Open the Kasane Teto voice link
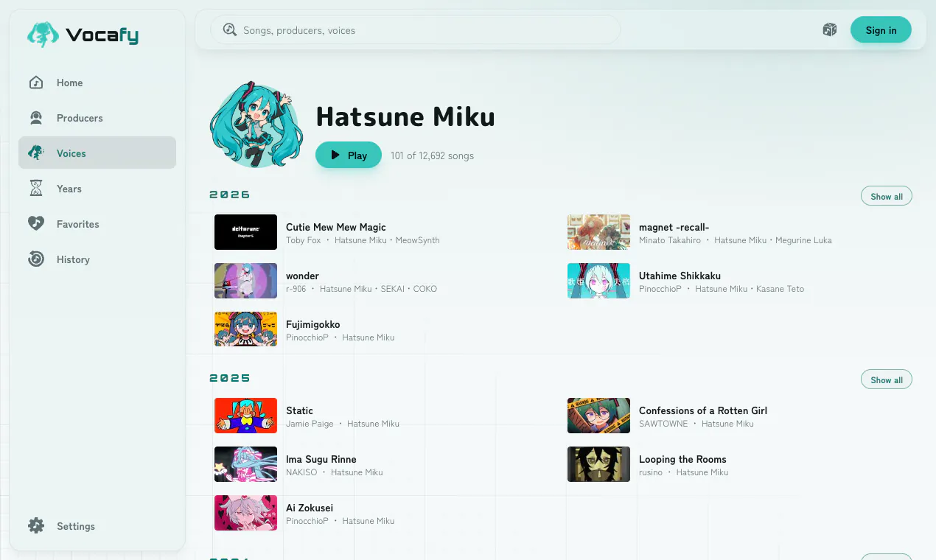This screenshot has width=936, height=560. [780, 289]
